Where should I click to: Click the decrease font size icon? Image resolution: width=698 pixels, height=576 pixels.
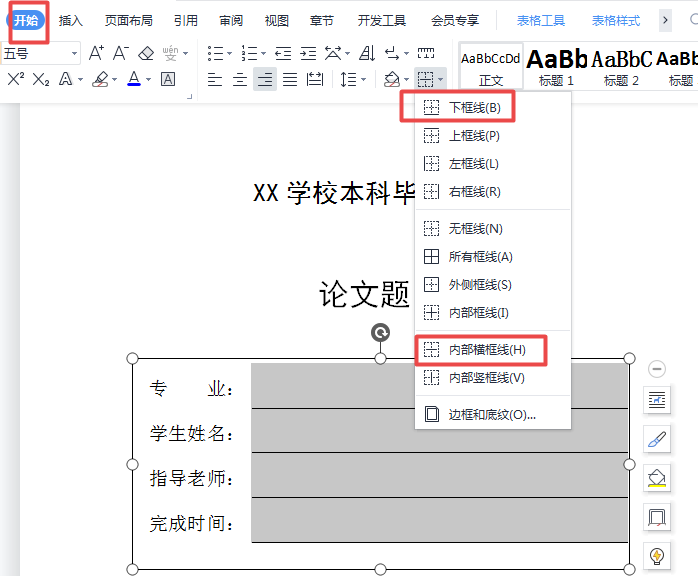(x=121, y=53)
